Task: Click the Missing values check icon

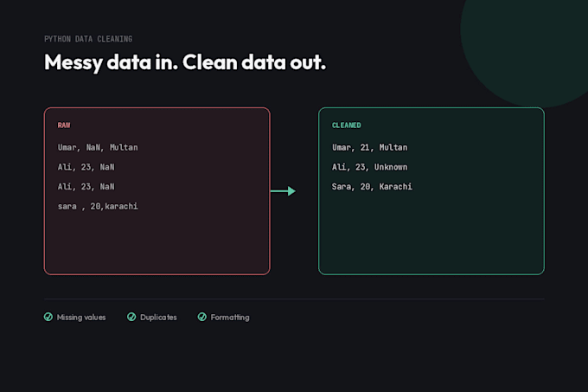Action: pos(48,317)
